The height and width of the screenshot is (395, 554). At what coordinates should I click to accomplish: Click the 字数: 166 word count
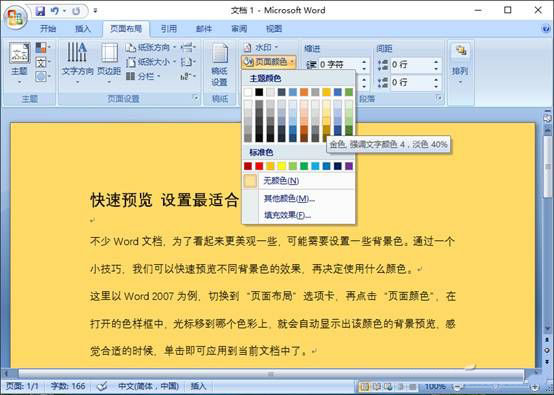pyautogui.click(x=68, y=387)
